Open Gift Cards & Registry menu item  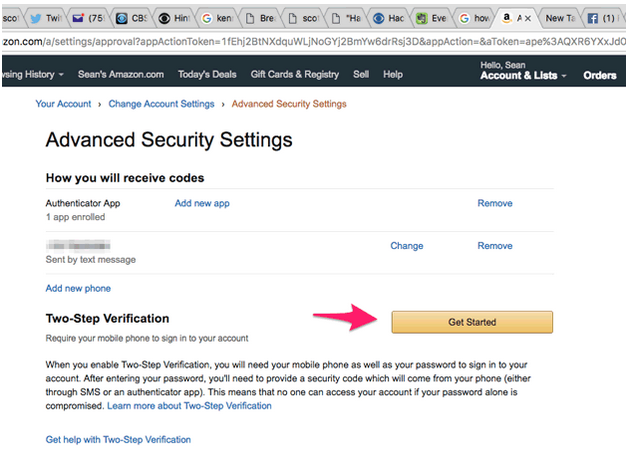(295, 75)
